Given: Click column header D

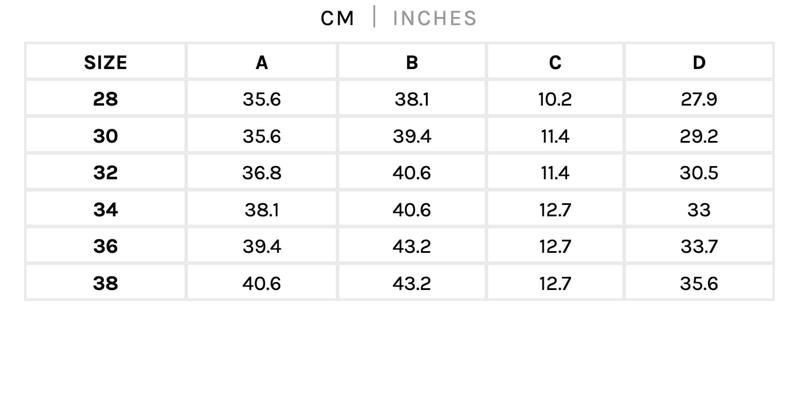Looking at the screenshot, I should tap(699, 62).
